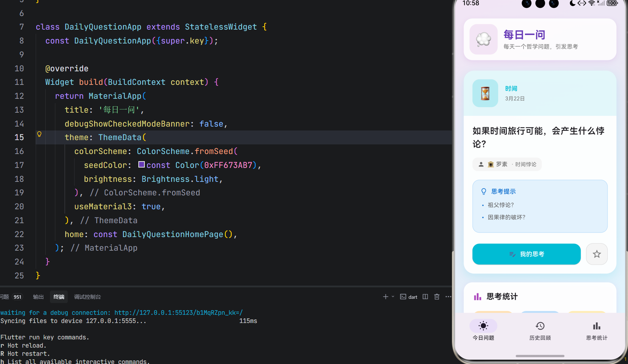The height and width of the screenshot is (364, 628).
Task: Tap the 祖父悖论? hint bullet
Action: click(501, 205)
